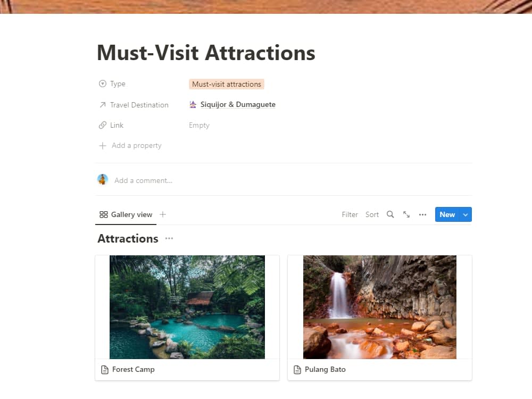This screenshot has width=532, height=399.
Task: Click the Gallery view grid icon
Action: [x=104, y=214]
